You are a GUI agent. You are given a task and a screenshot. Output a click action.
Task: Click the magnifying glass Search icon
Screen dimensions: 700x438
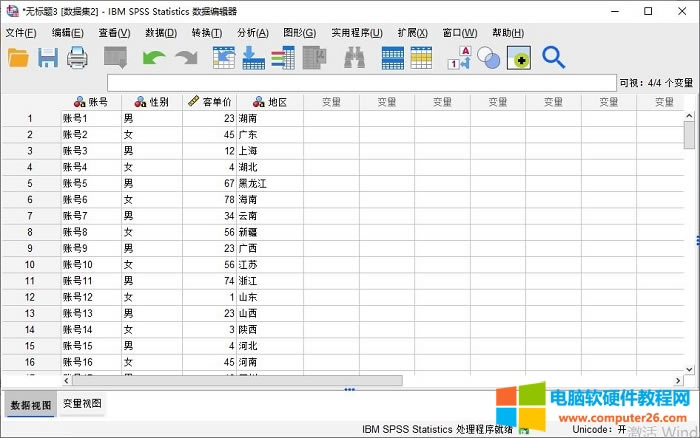[554, 58]
